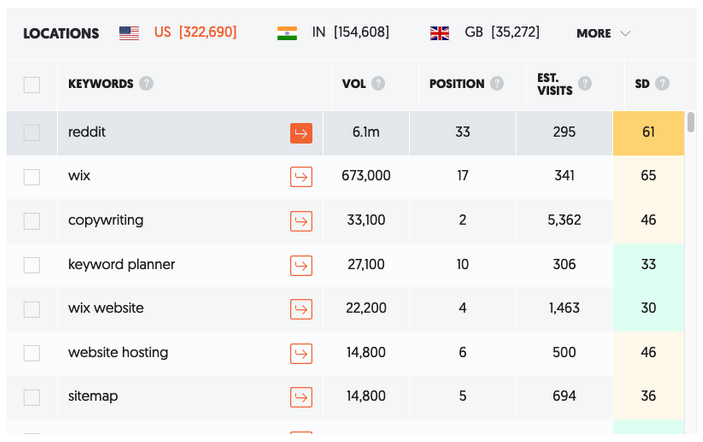Image resolution: width=703 pixels, height=442 pixels.
Task: Switch to the IN location tab
Action: point(333,33)
